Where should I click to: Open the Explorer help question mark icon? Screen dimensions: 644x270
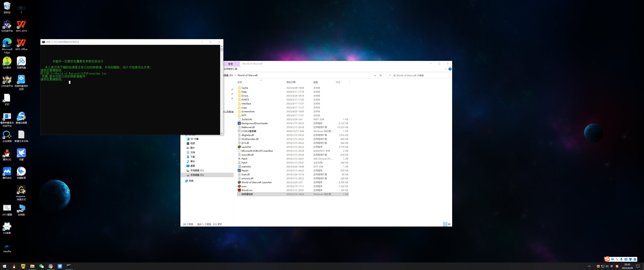(450, 69)
